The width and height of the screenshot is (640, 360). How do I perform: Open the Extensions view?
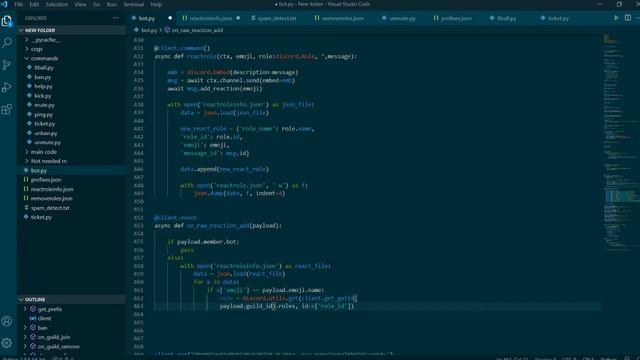tap(7, 109)
